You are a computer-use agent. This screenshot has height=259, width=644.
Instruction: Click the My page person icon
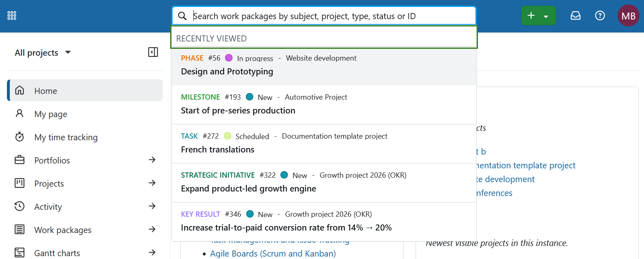(x=20, y=113)
